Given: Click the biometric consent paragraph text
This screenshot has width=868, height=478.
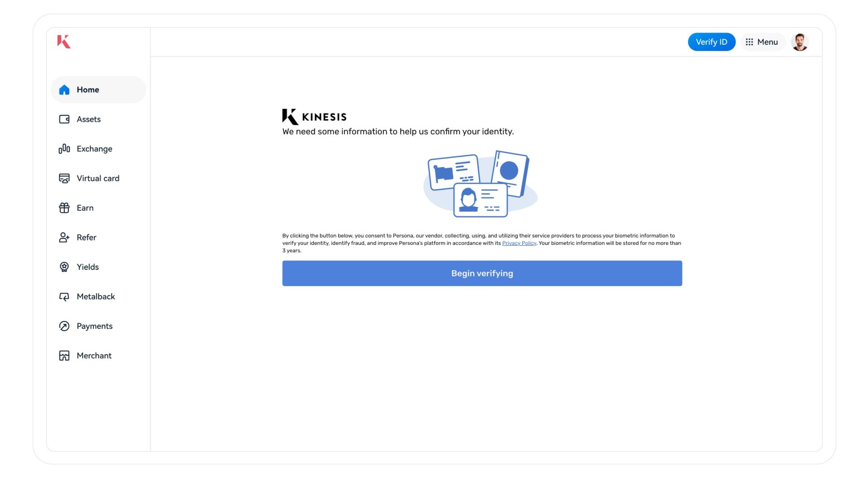Looking at the screenshot, I should tap(482, 243).
